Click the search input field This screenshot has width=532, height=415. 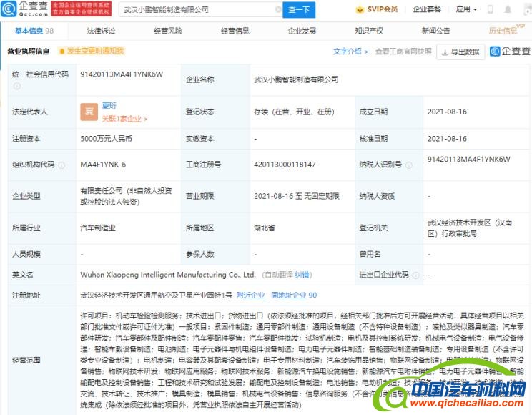coord(200,10)
